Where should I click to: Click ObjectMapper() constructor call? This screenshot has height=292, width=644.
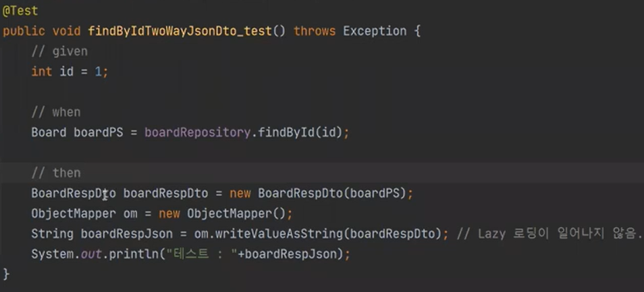(236, 214)
